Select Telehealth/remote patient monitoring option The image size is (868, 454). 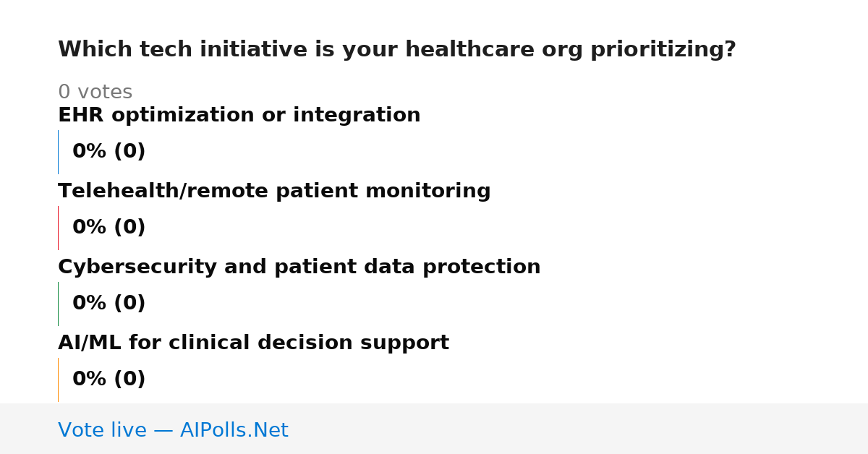pyautogui.click(x=274, y=191)
